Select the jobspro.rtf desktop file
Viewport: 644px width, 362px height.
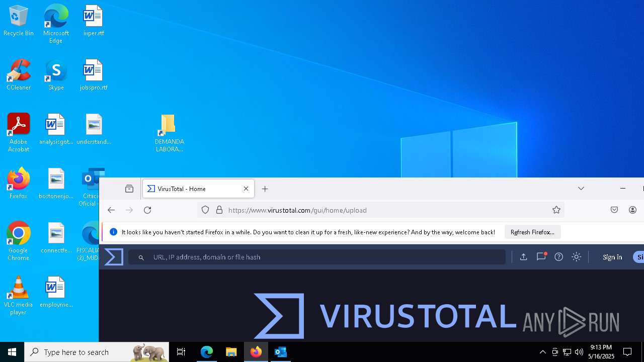(93, 75)
